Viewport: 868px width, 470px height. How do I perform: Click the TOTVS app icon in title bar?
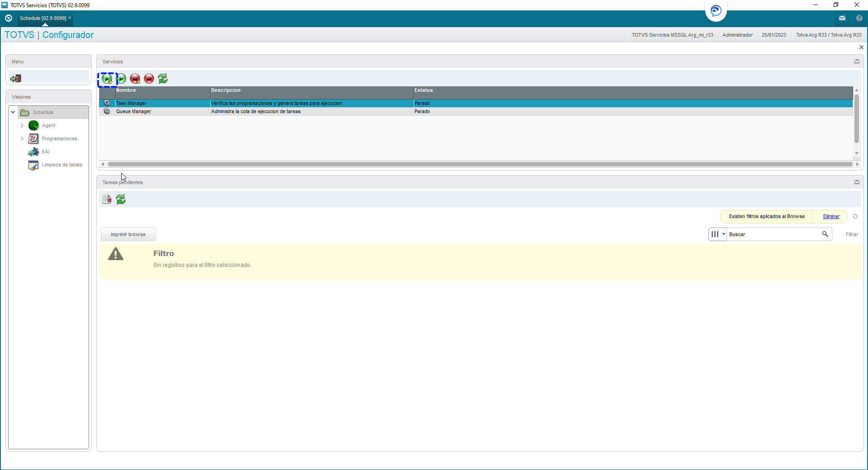[x=5, y=5]
